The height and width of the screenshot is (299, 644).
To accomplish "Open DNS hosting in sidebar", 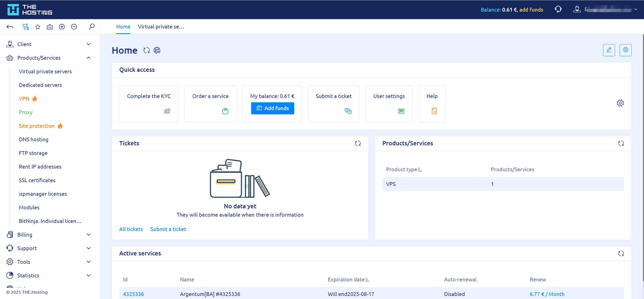I will [33, 140].
